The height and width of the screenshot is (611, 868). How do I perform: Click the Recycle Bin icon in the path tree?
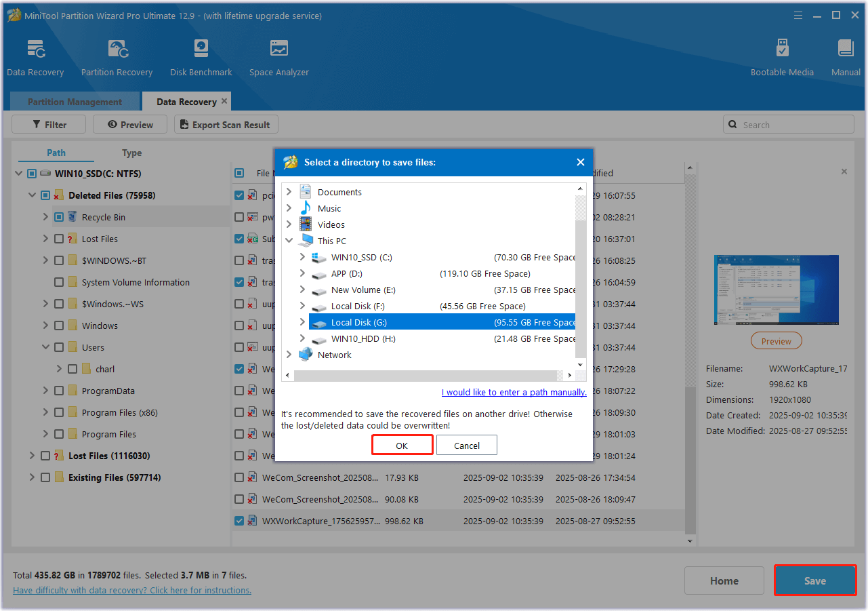point(73,217)
